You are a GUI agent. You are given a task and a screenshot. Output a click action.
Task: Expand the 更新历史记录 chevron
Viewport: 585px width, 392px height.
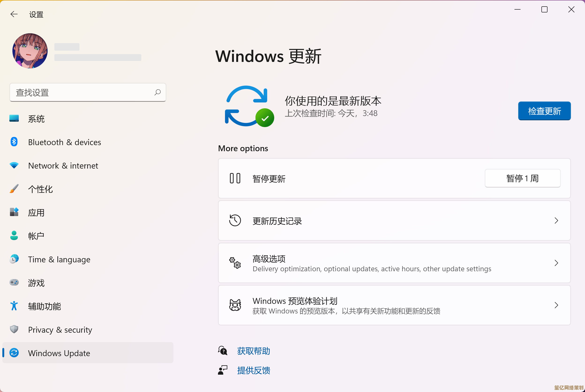[556, 220]
